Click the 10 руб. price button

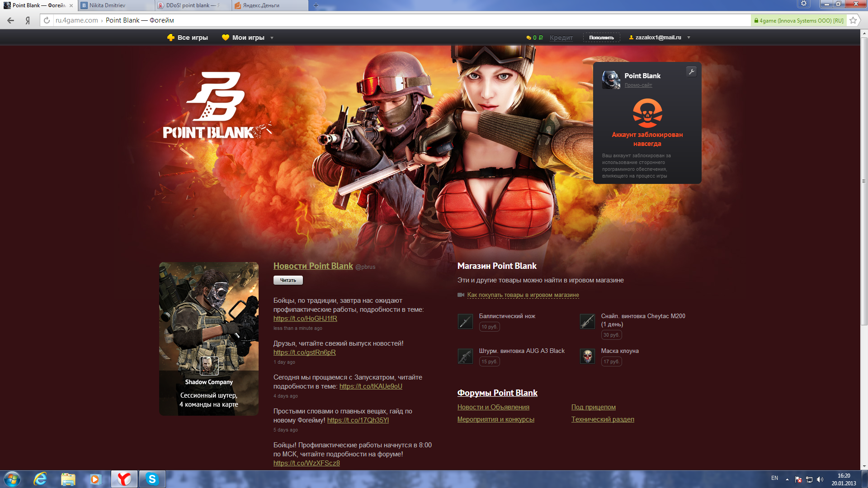(x=489, y=327)
